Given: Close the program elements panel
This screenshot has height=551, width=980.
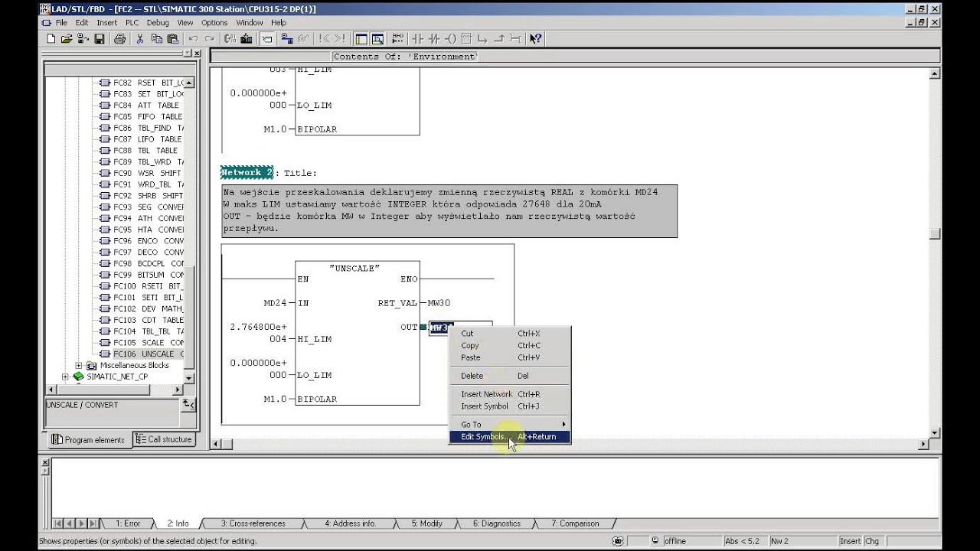Looking at the screenshot, I should 197,54.
